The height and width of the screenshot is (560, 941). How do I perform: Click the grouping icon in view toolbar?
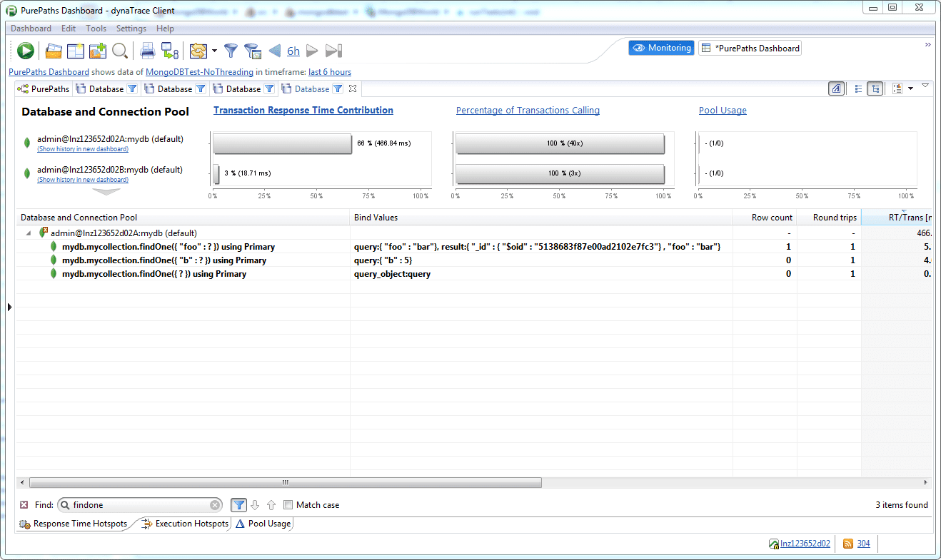[x=897, y=88]
